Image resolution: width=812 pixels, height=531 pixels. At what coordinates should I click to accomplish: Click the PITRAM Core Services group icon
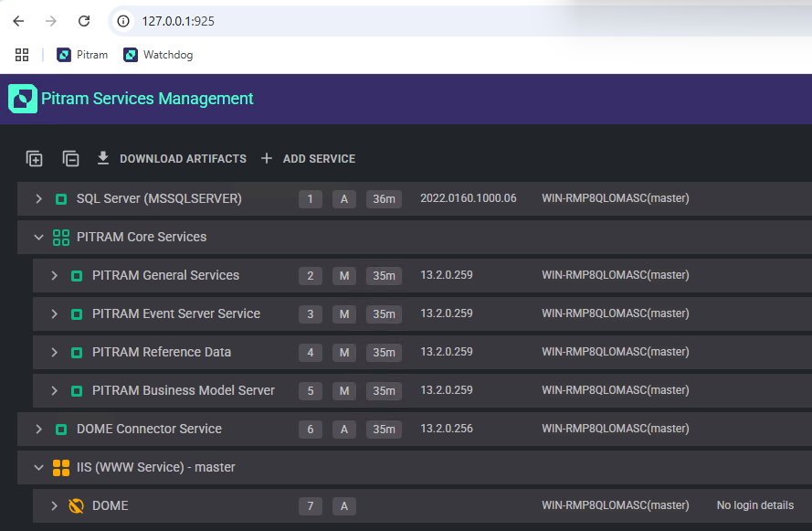pos(61,238)
